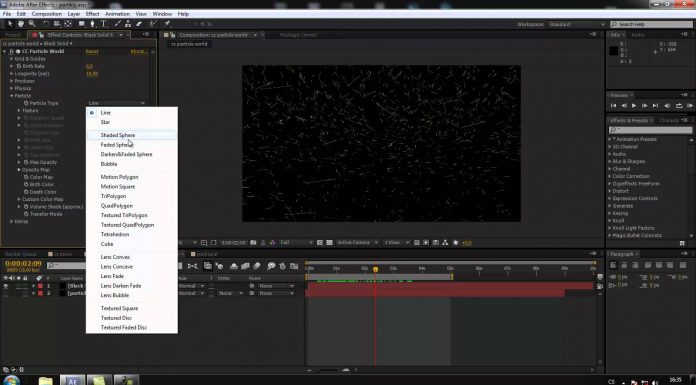The width and height of the screenshot is (696, 385).
Task: Expand the Producer group
Action: pyautogui.click(x=12, y=81)
